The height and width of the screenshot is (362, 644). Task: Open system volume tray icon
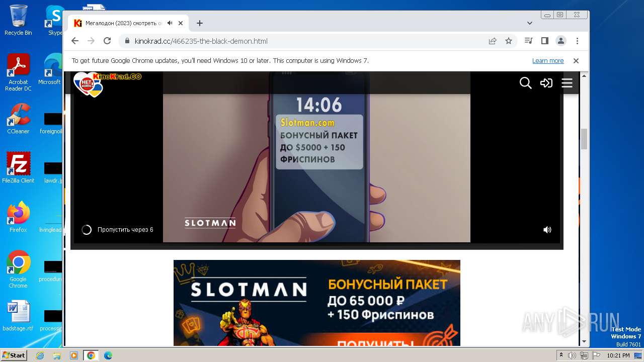tap(572, 355)
